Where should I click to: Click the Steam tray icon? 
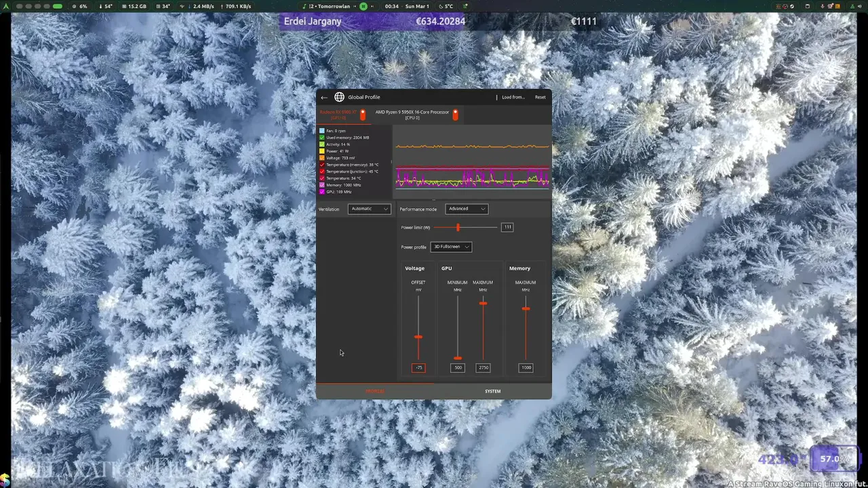(x=792, y=6)
